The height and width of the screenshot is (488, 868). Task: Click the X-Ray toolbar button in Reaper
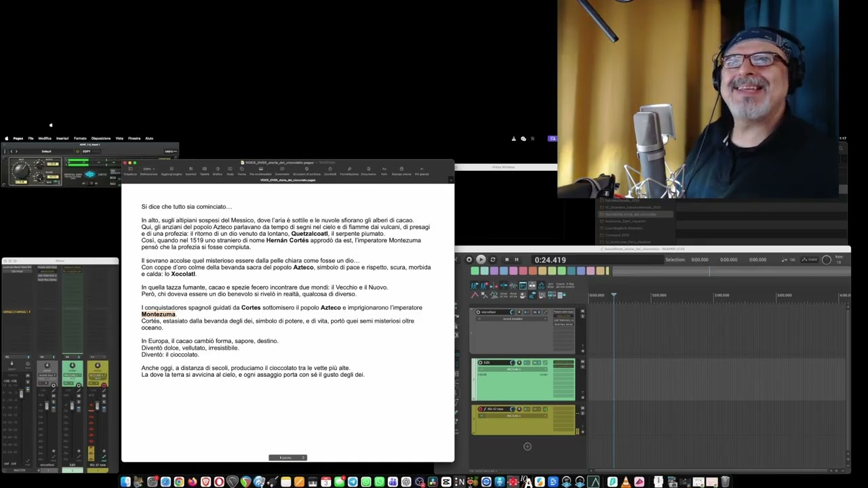pyautogui.click(x=570, y=285)
